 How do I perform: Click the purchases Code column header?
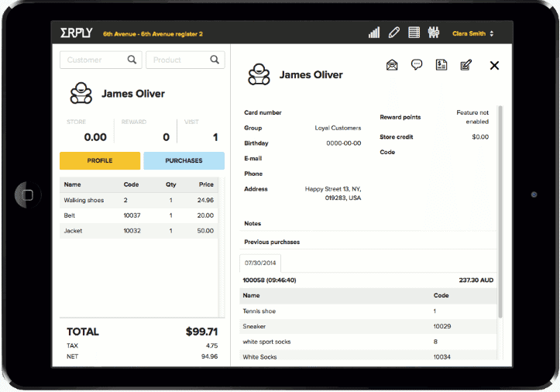[x=441, y=295]
